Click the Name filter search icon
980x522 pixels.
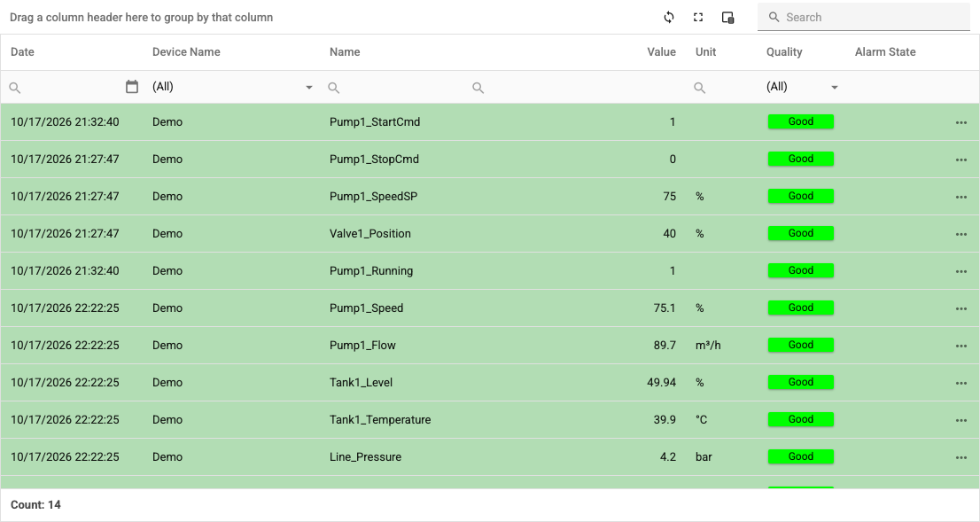334,88
